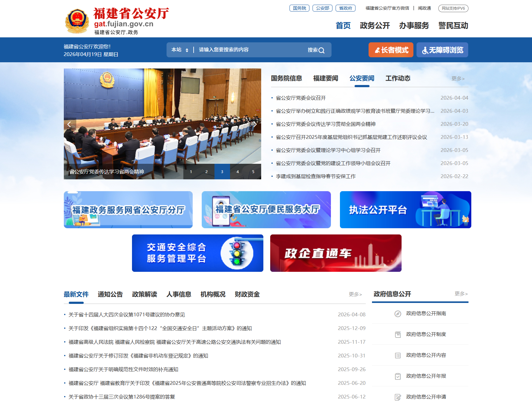Viewport: 532px width, 406px height.
Task: Open the 办事服务 menu
Action: (414, 26)
